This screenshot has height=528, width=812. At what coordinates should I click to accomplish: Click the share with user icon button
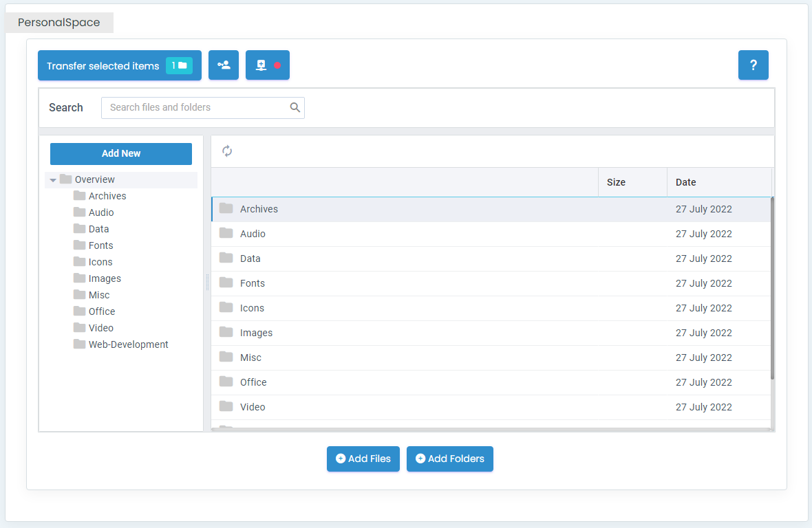[224, 65]
